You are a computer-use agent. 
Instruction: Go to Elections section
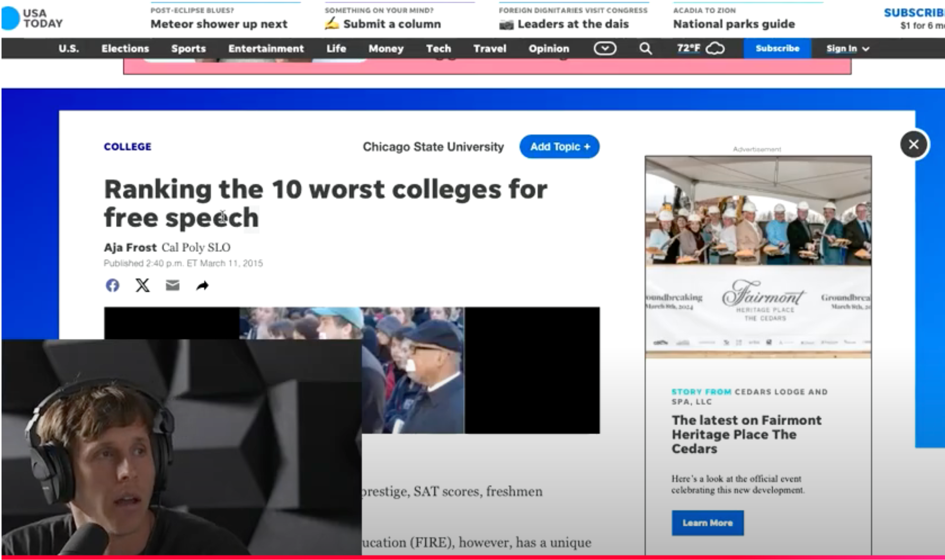(125, 48)
